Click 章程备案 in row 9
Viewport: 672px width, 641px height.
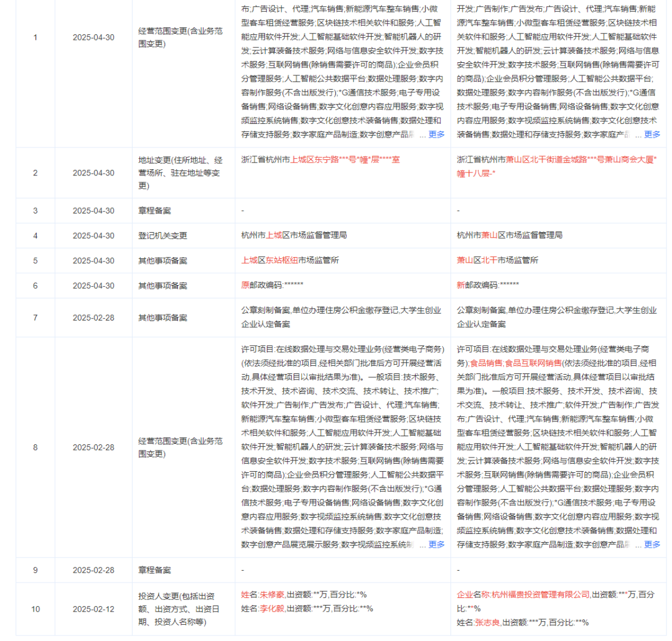(154, 570)
